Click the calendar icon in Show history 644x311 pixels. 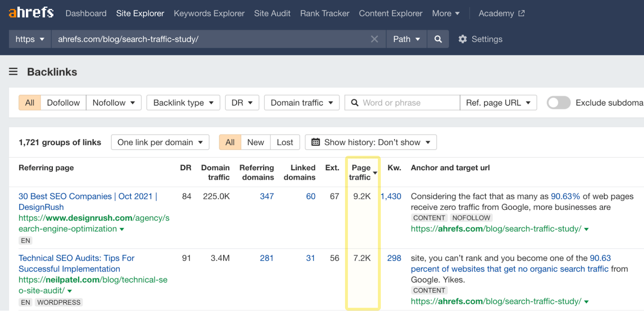(316, 142)
